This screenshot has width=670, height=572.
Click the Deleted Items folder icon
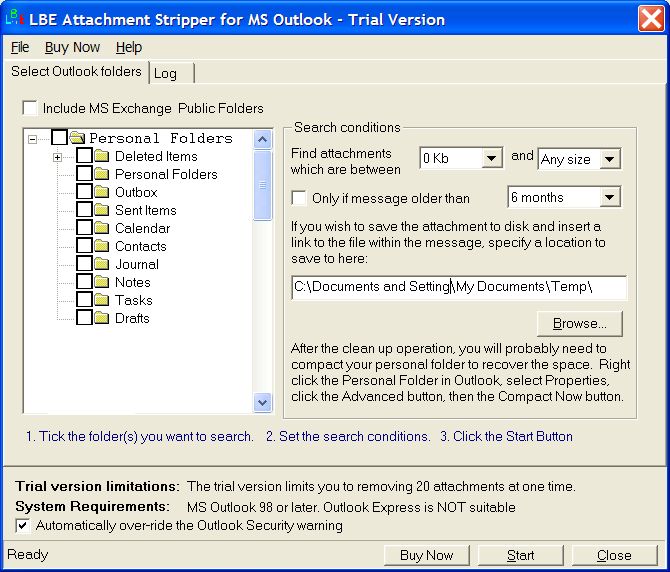(x=102, y=156)
